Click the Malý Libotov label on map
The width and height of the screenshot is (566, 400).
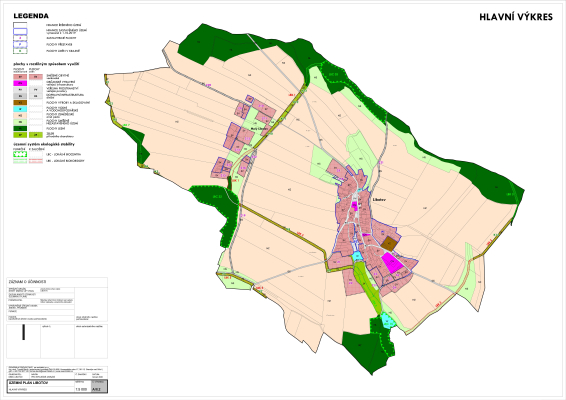(x=259, y=129)
